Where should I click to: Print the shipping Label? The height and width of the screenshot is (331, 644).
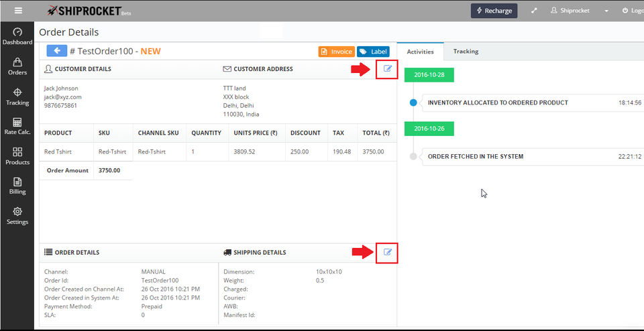(373, 52)
